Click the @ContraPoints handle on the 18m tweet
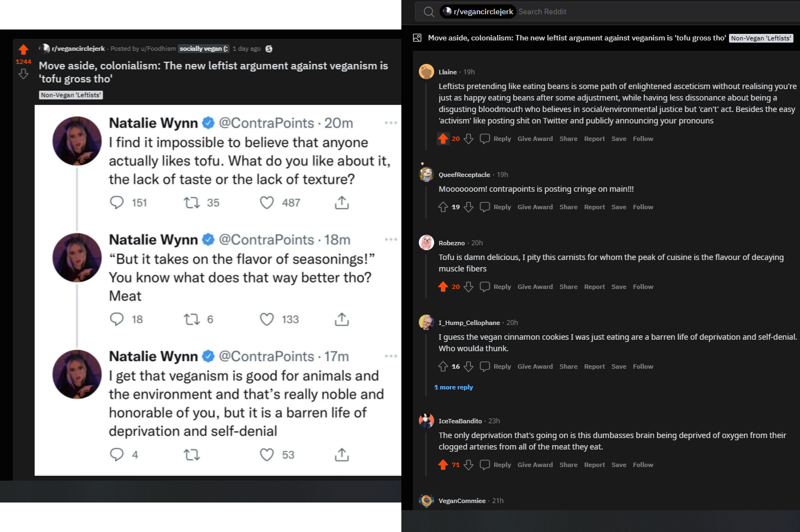The image size is (800, 532). tap(266, 239)
